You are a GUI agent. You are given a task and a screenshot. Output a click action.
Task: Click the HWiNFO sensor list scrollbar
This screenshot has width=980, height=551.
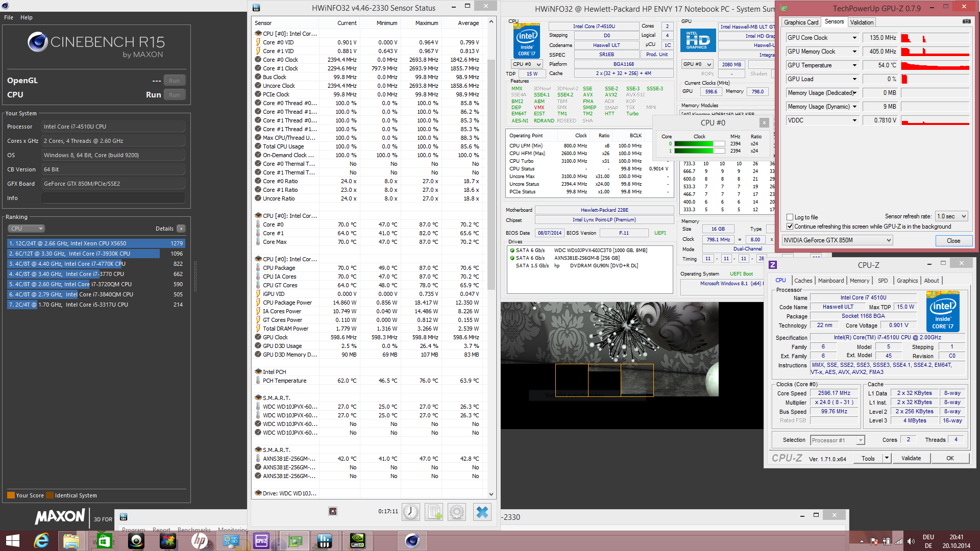pyautogui.click(x=491, y=173)
